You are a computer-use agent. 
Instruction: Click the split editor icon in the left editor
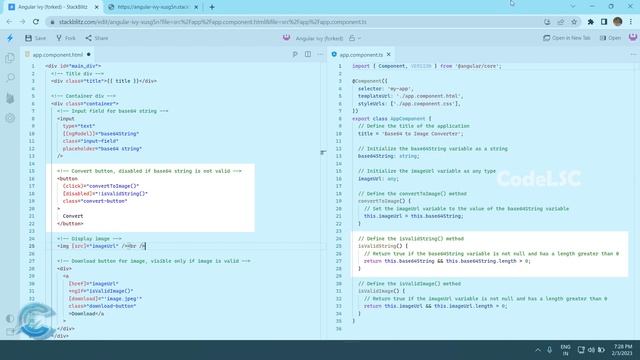(x=308, y=54)
